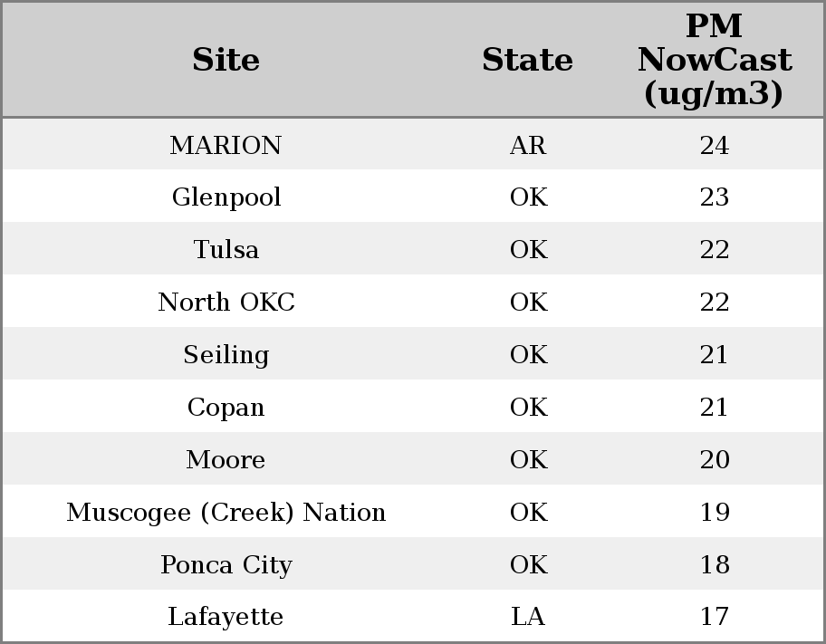Click the North OKC site name

tap(226, 303)
